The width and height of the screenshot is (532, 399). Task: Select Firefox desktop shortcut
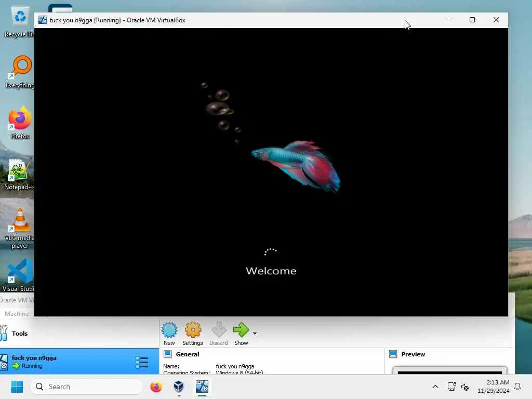pos(20,123)
